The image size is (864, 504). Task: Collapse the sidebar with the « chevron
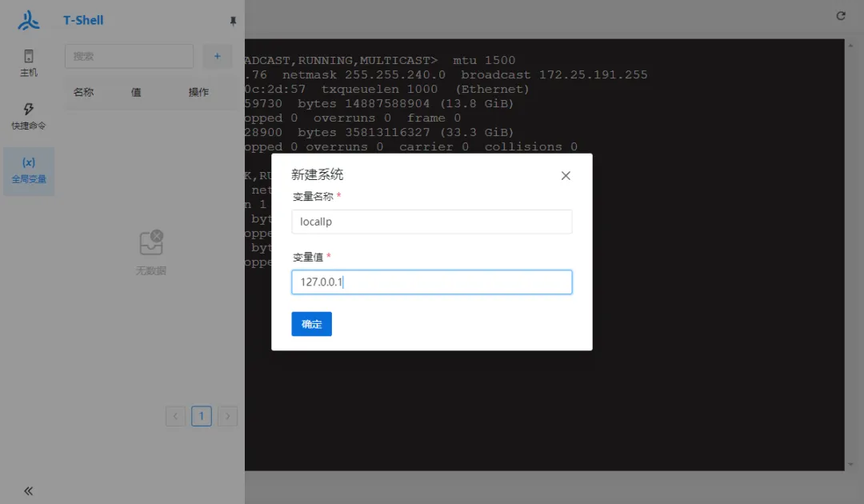[x=28, y=490]
